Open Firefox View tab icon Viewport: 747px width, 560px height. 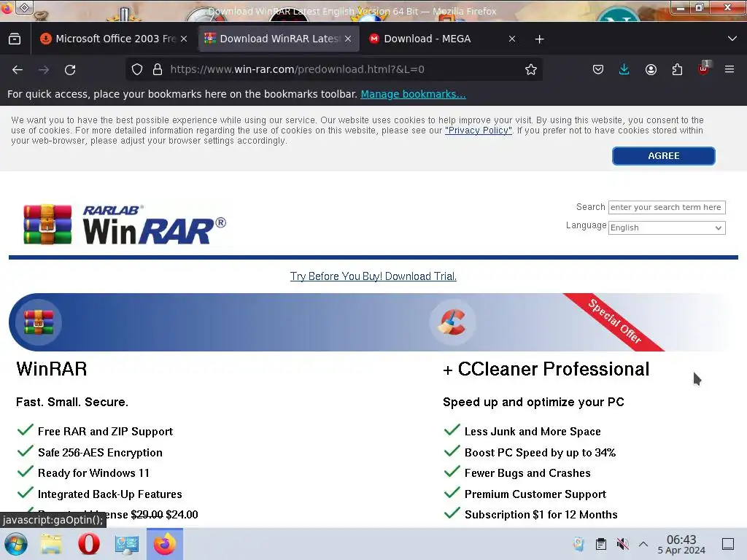tap(15, 39)
